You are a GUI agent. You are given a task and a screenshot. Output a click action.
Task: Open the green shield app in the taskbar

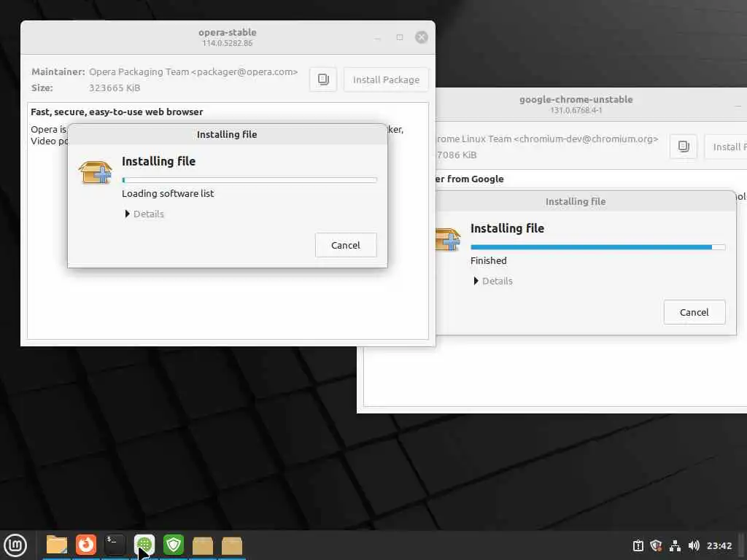(174, 545)
